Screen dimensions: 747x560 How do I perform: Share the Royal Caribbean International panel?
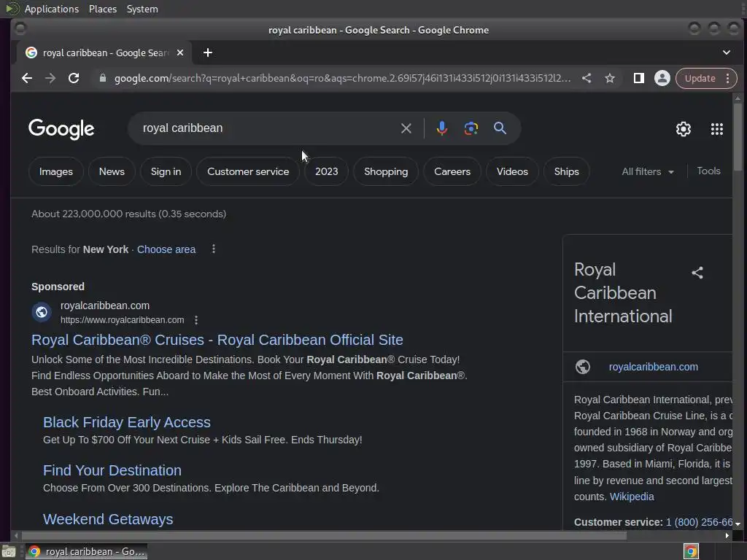(697, 273)
